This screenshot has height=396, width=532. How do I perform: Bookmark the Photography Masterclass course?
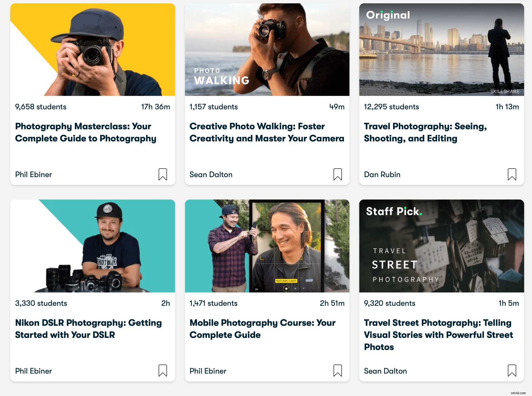(x=163, y=174)
